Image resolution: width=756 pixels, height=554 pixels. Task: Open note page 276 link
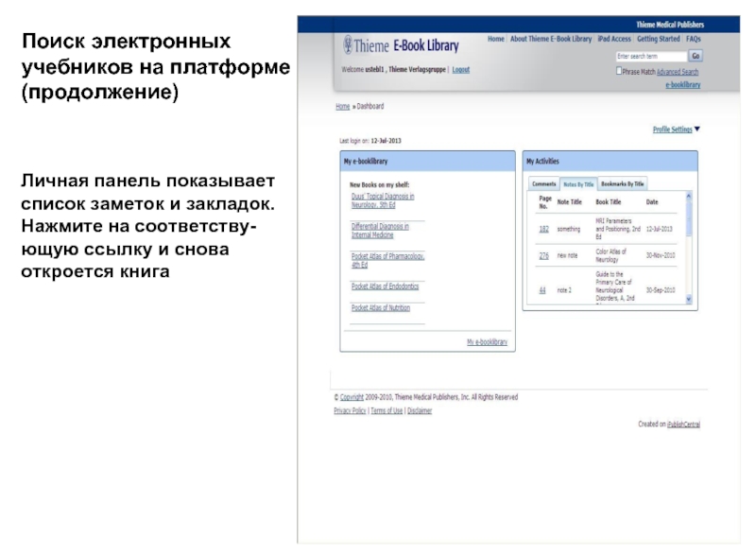pyautogui.click(x=544, y=255)
